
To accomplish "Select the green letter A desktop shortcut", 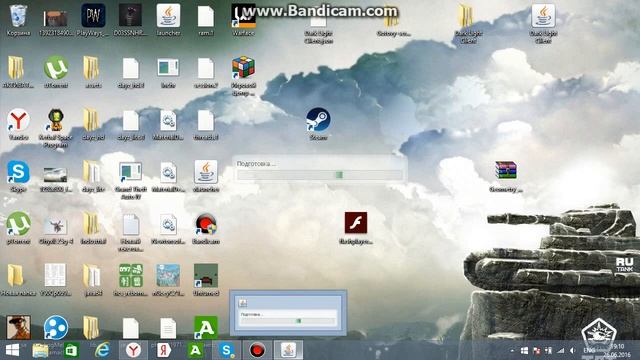I will 206,328.
